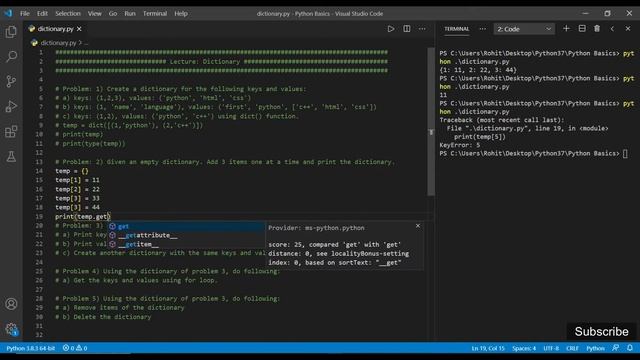Screen dimensions: 640x360
Task: Choose 'get' autocomplete suggestion
Action: tap(186, 226)
